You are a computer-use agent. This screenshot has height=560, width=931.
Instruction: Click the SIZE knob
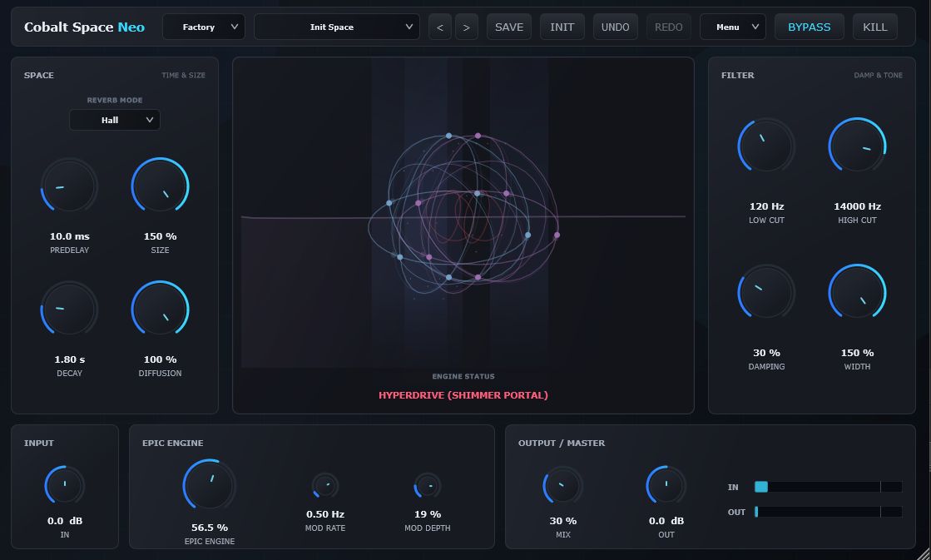click(161, 186)
